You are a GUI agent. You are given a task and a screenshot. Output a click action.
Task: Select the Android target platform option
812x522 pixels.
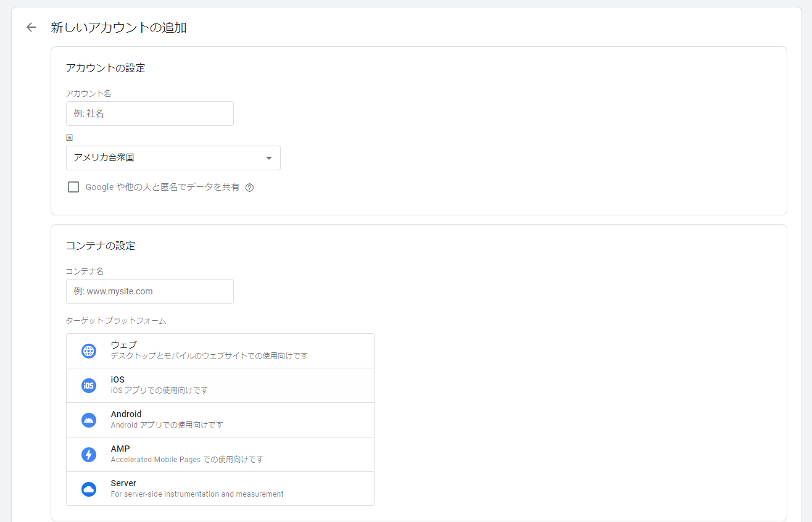click(x=220, y=420)
